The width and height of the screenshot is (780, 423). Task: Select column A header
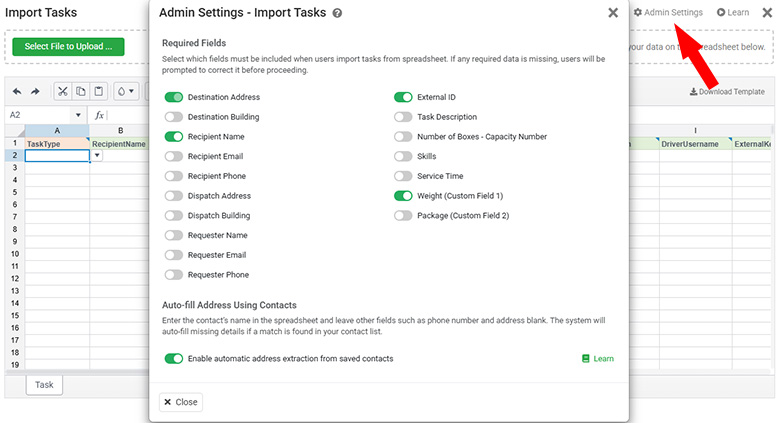coord(57,130)
